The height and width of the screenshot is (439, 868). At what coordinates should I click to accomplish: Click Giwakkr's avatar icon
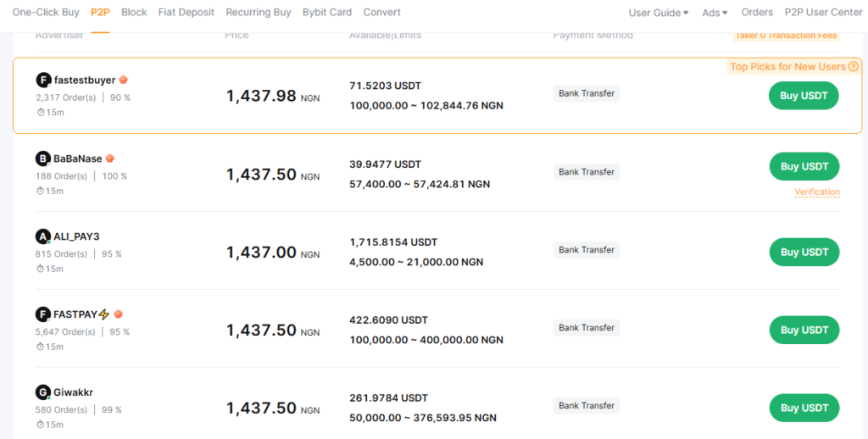click(x=42, y=392)
